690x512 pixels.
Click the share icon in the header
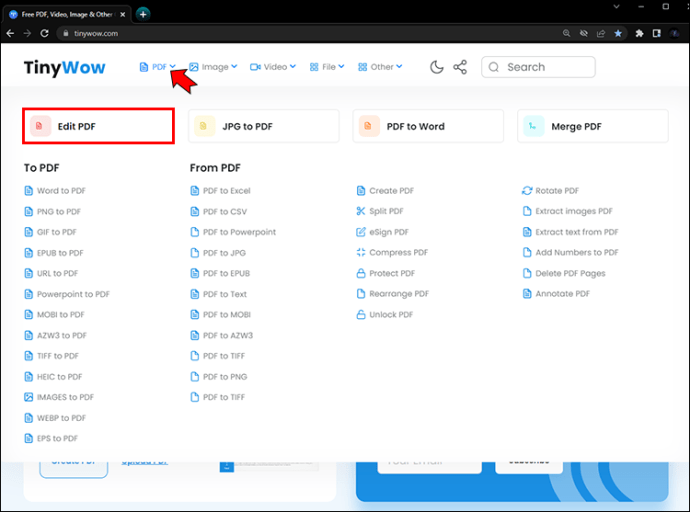(460, 67)
